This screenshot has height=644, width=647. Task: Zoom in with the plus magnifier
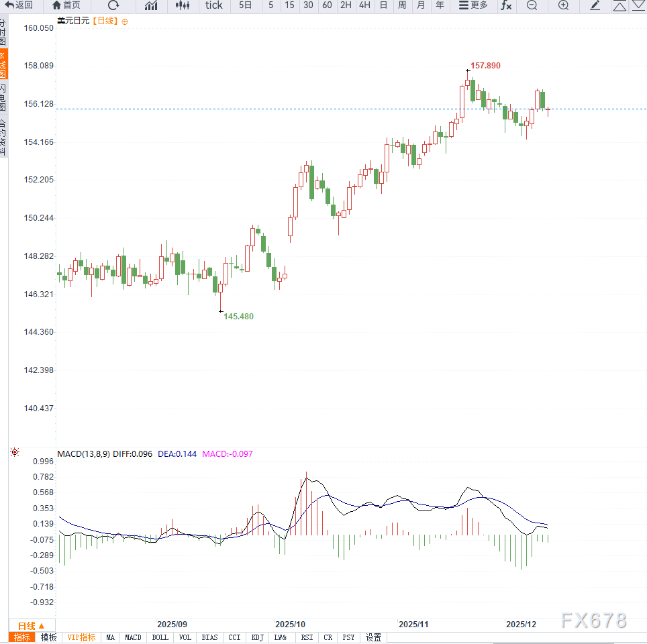pos(563,5)
